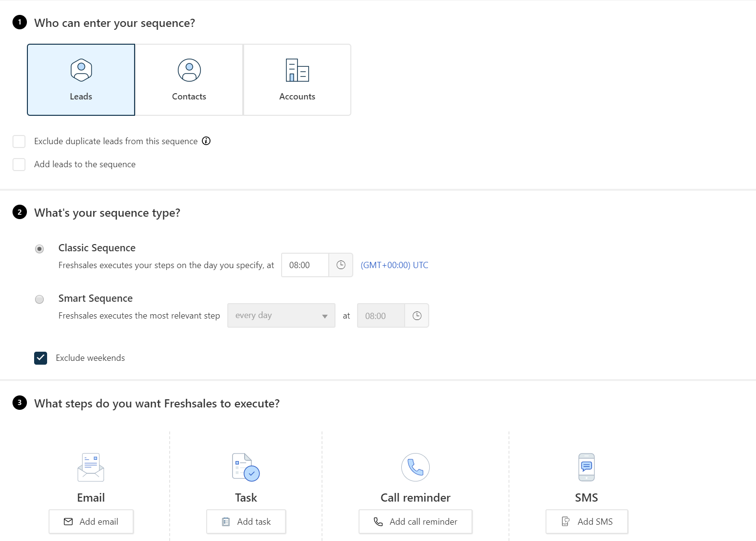Click the Classic Sequence 08:00 time field

(x=305, y=265)
